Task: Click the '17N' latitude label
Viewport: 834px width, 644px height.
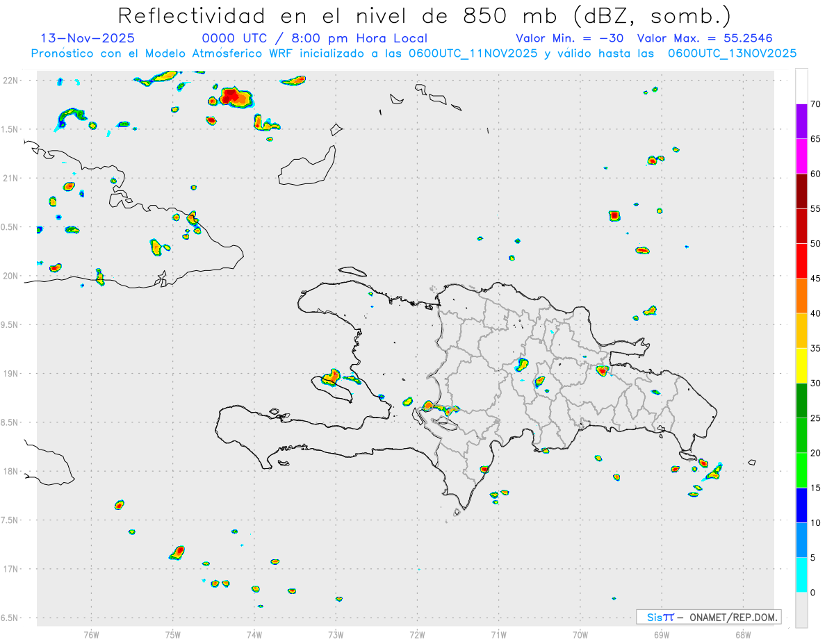Action: [12, 569]
